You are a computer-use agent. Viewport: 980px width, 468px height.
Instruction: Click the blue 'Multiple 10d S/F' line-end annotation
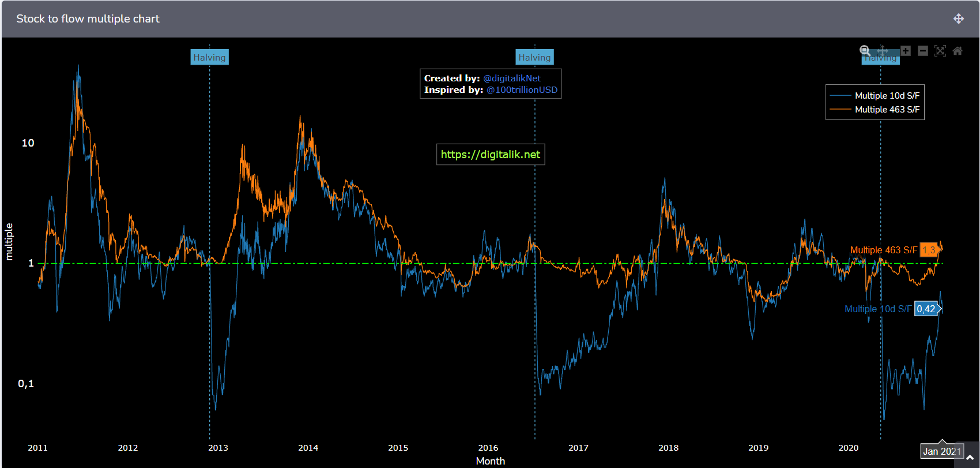click(x=878, y=309)
